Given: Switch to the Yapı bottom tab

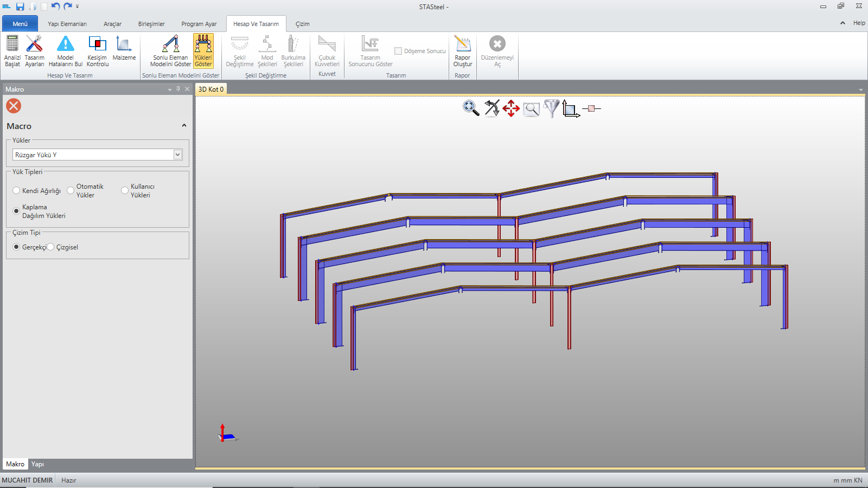Looking at the screenshot, I should (37, 464).
